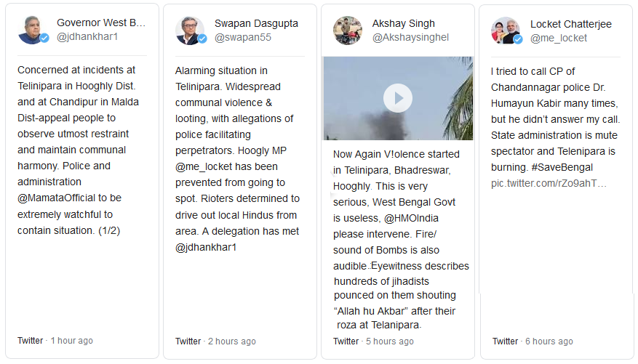
Task: Click Governor West Bengal's profile avatar
Action: 33,30
